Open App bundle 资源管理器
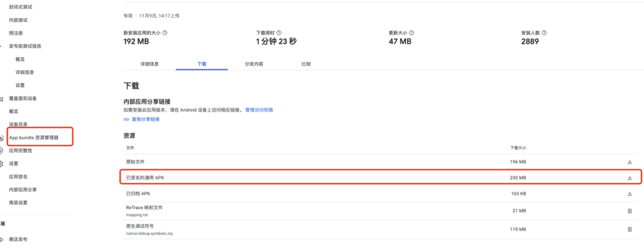 [x=33, y=138]
